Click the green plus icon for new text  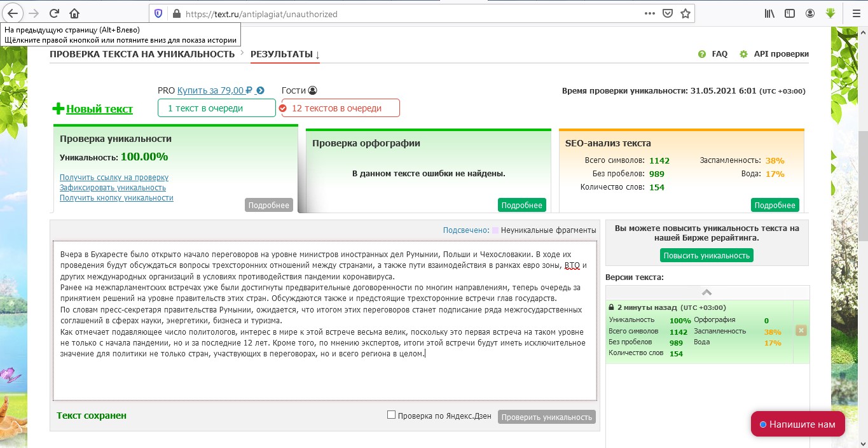pos(59,109)
